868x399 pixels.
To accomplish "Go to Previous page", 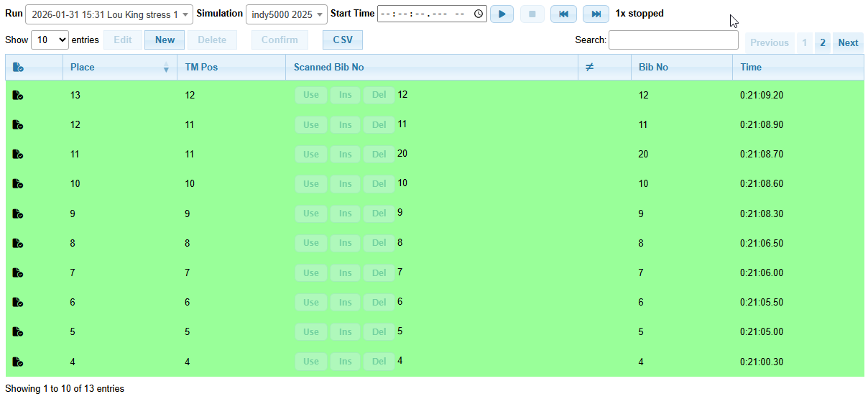I will coord(770,42).
